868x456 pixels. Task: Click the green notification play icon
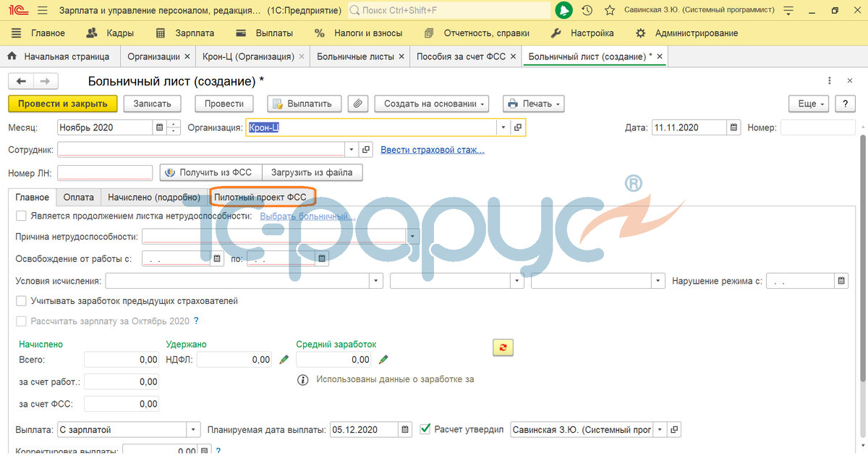click(x=564, y=10)
